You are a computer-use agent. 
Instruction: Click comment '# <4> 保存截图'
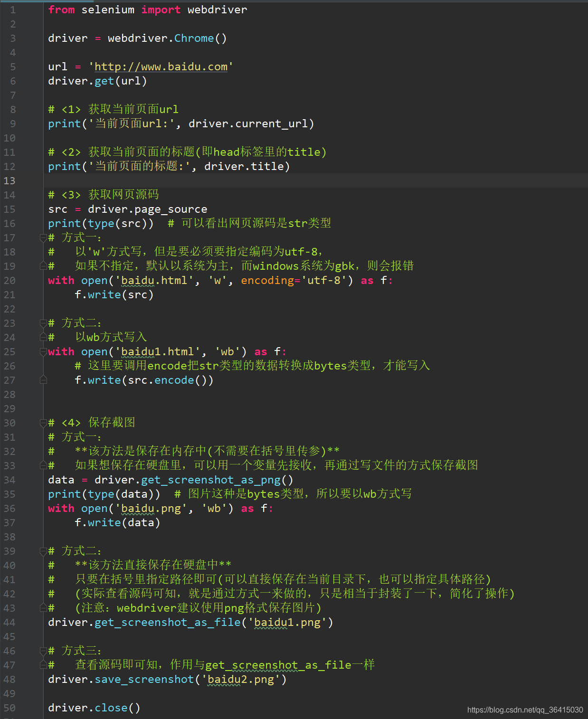[92, 423]
